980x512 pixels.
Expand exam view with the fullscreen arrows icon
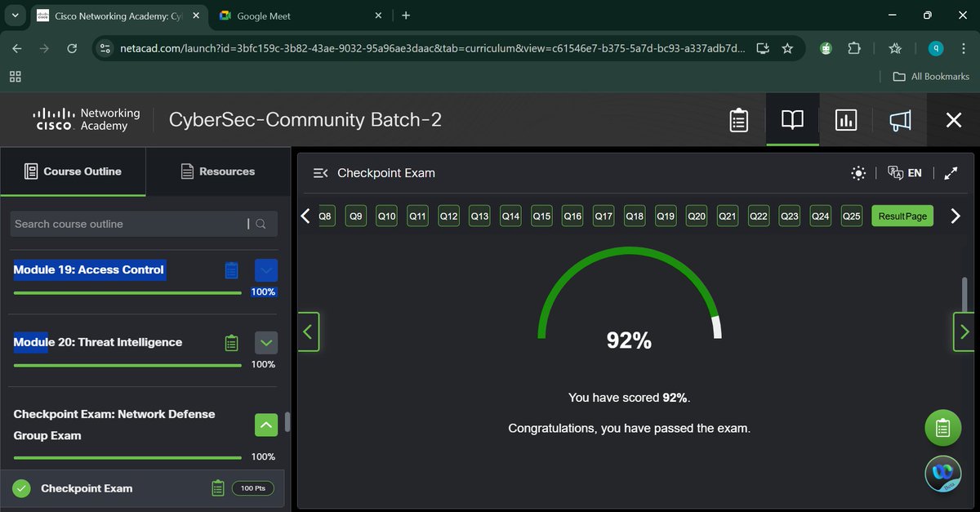pyautogui.click(x=951, y=172)
